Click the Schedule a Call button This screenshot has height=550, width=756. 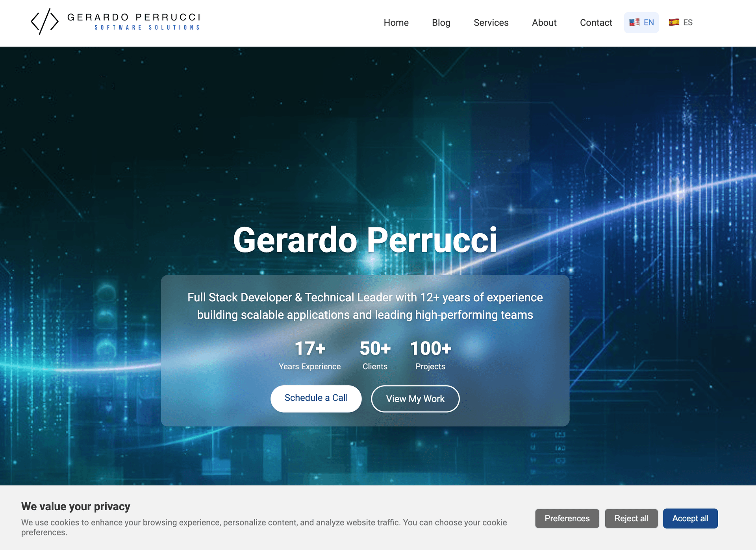pyautogui.click(x=316, y=398)
